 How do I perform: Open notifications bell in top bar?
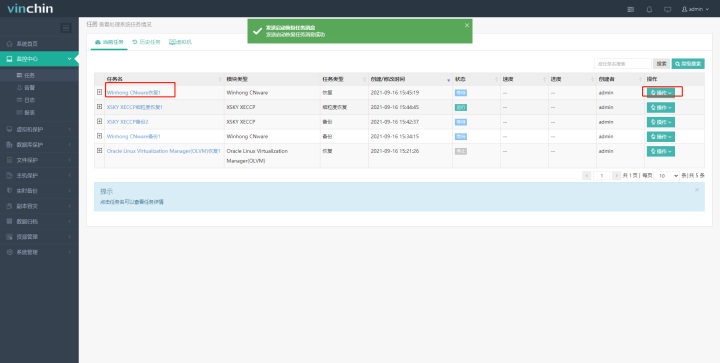click(649, 9)
